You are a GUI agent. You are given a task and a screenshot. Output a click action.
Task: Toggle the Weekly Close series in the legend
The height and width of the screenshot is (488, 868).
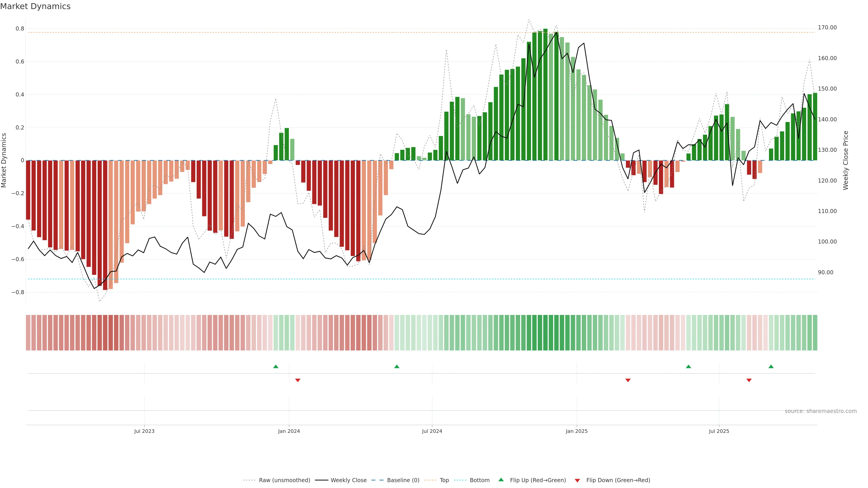[x=348, y=480]
